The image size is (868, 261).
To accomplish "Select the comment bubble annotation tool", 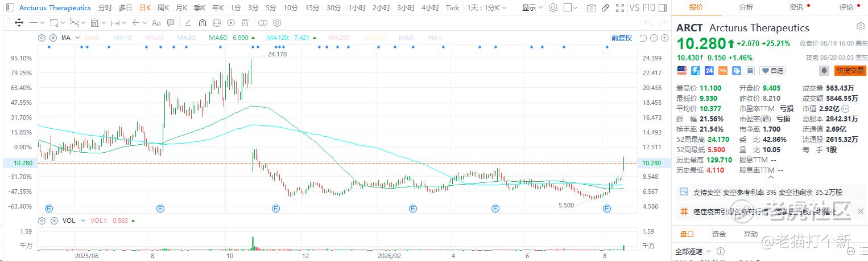I will point(170,23).
